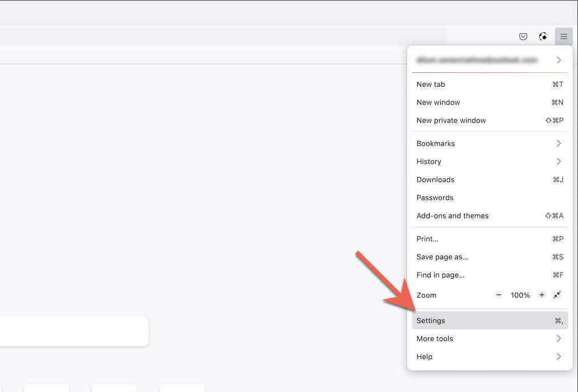Open the More tools submenu
578x392 pixels.
pyautogui.click(x=489, y=338)
